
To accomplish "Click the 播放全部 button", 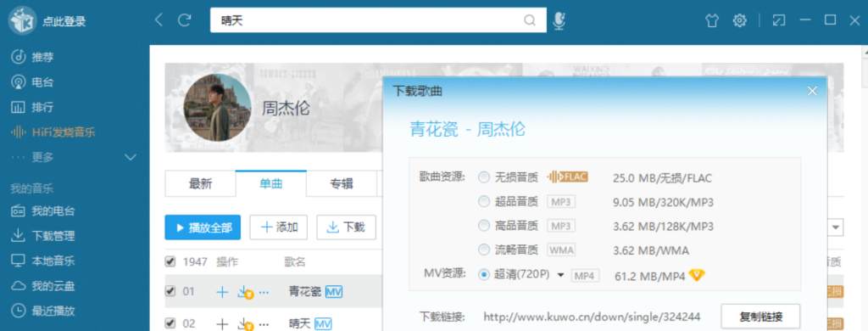I will pos(203,227).
